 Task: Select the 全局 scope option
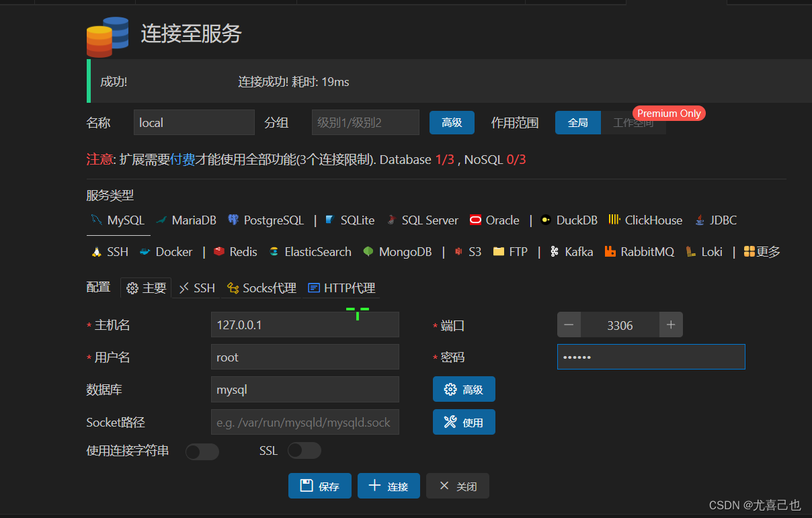pyautogui.click(x=578, y=123)
